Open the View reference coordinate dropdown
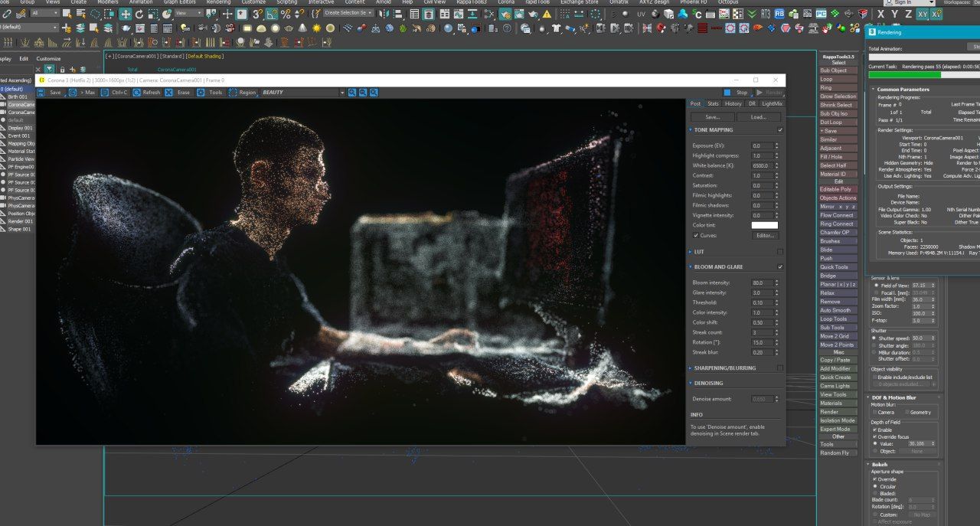The width and height of the screenshot is (980, 526). [x=189, y=13]
